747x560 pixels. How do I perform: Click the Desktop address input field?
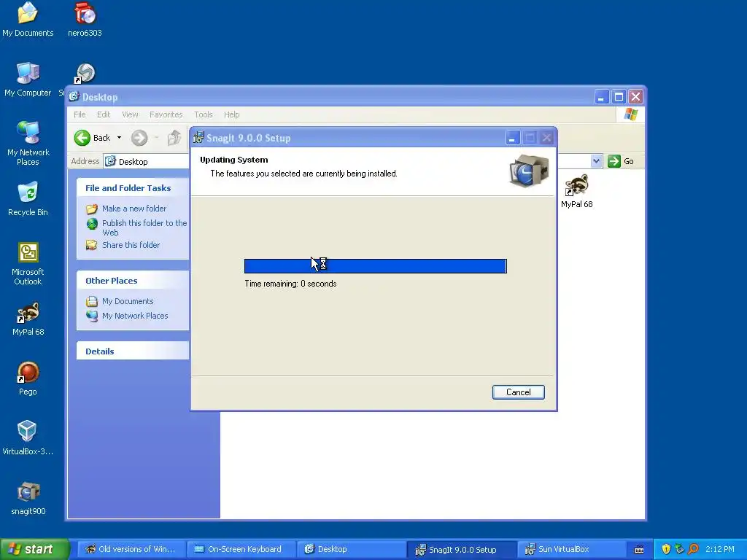pos(147,161)
